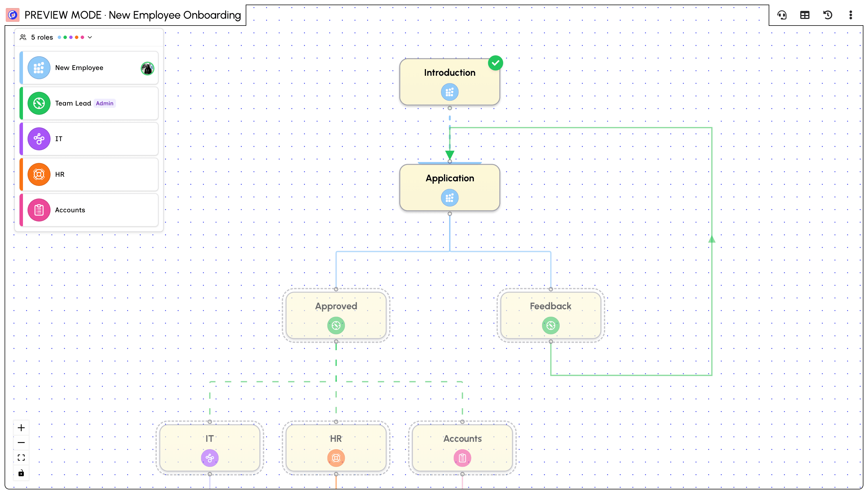Screen dimensions: 868x494
Task: Select the New Employee role row
Action: click(x=89, y=68)
